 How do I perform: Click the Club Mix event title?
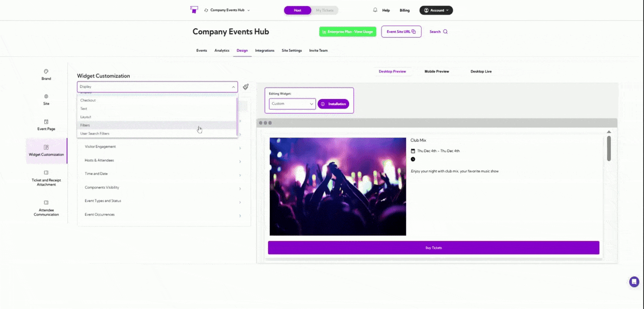418,140
